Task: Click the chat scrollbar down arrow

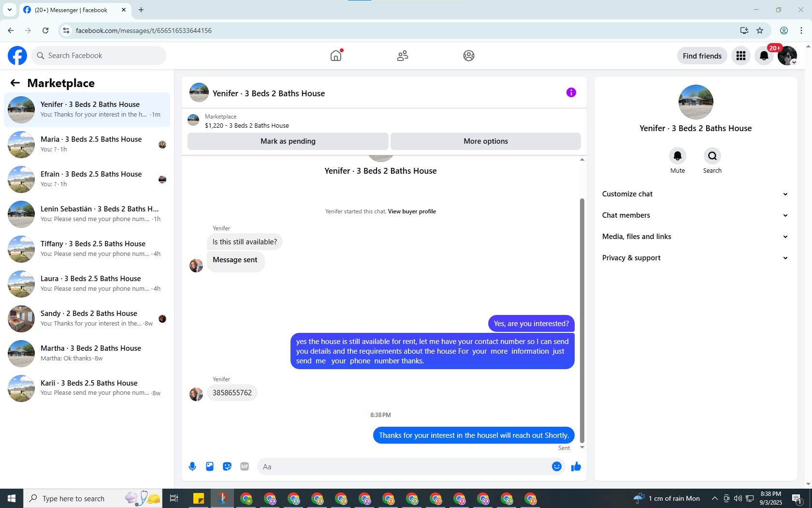Action: pyautogui.click(x=582, y=448)
